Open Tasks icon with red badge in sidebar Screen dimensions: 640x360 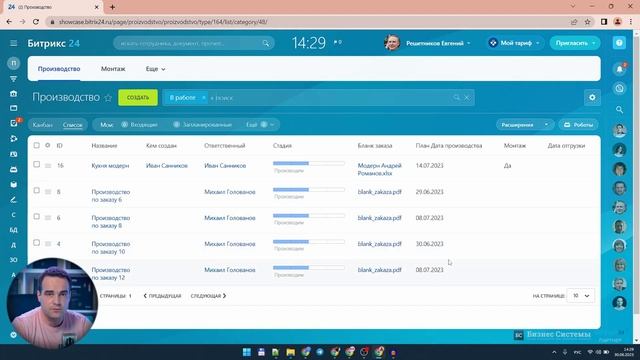(13, 123)
